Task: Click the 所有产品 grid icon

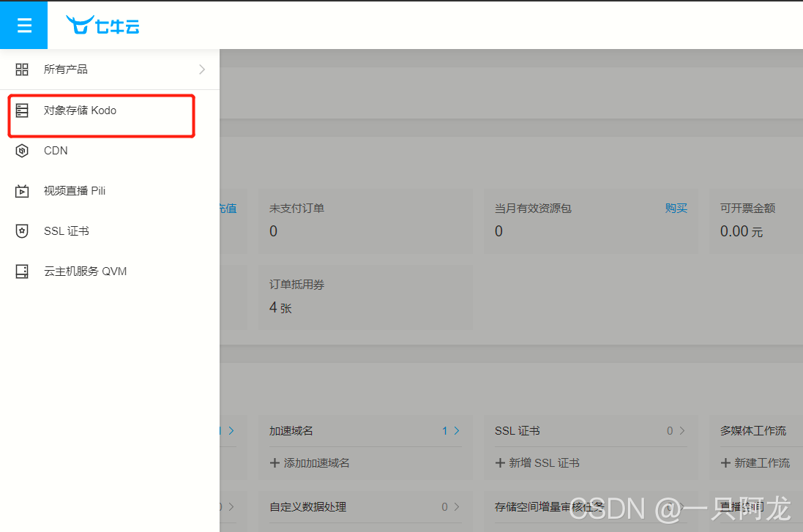Action: click(21, 69)
